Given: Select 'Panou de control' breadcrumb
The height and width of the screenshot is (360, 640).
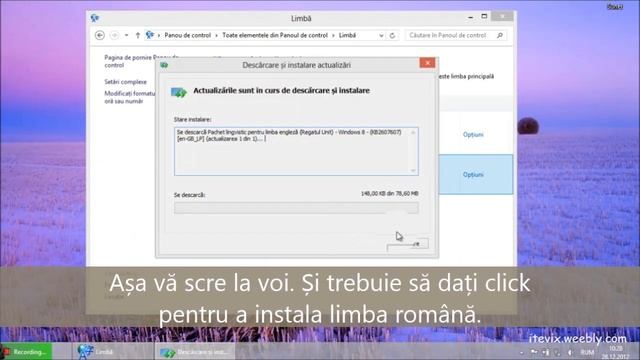Looking at the screenshot, I should (x=188, y=36).
